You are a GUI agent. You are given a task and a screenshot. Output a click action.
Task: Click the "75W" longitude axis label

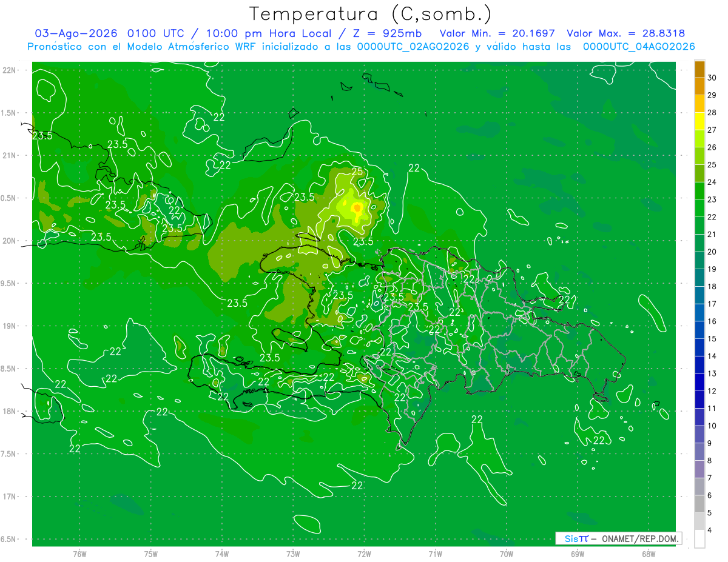(x=151, y=554)
